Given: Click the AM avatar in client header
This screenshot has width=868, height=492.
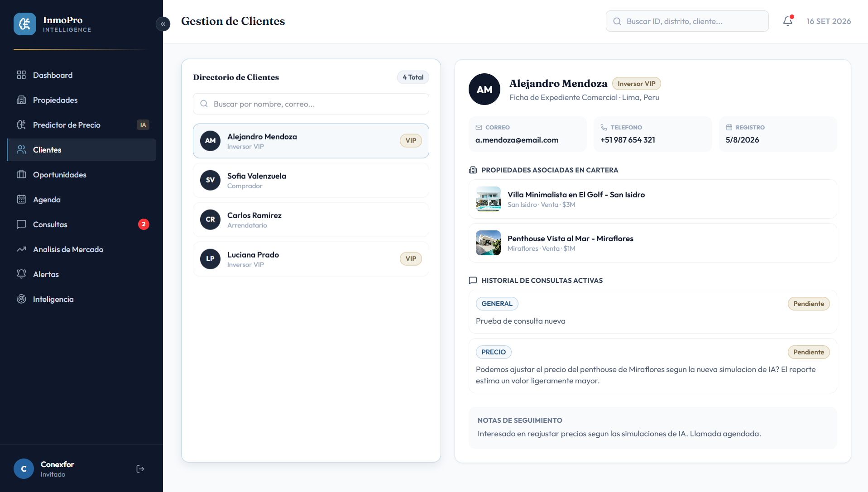Looking at the screenshot, I should 484,89.
